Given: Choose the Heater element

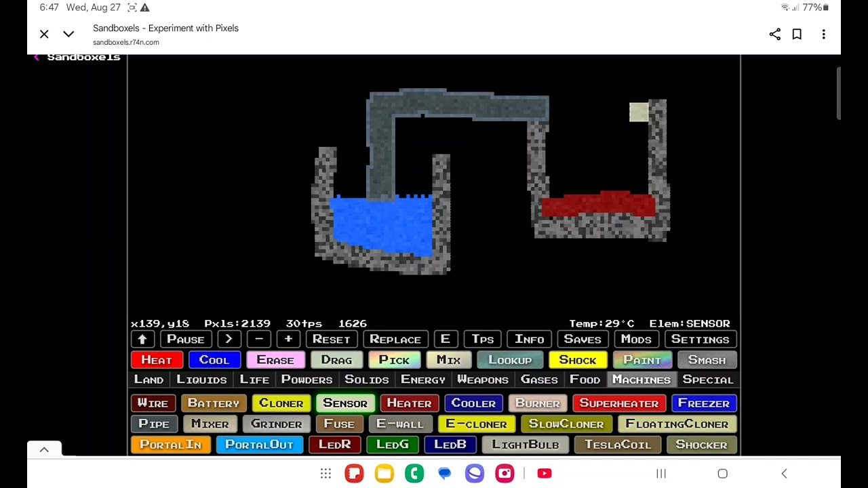Looking at the screenshot, I should coord(409,403).
